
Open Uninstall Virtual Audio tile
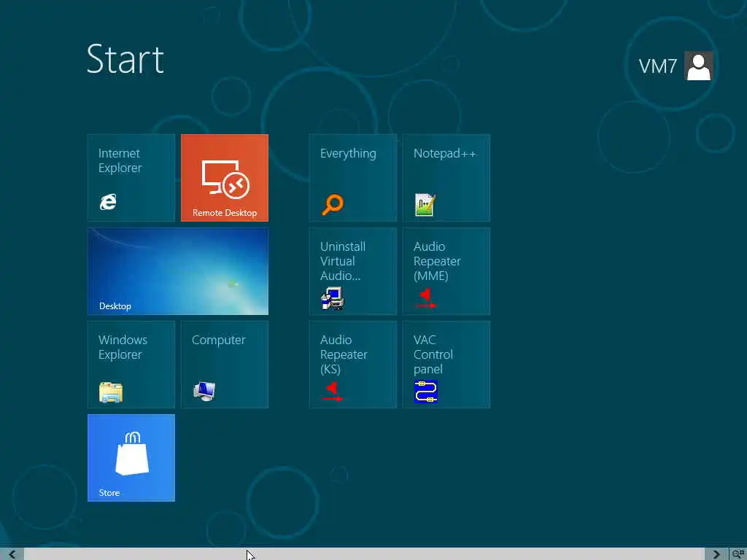pos(352,271)
